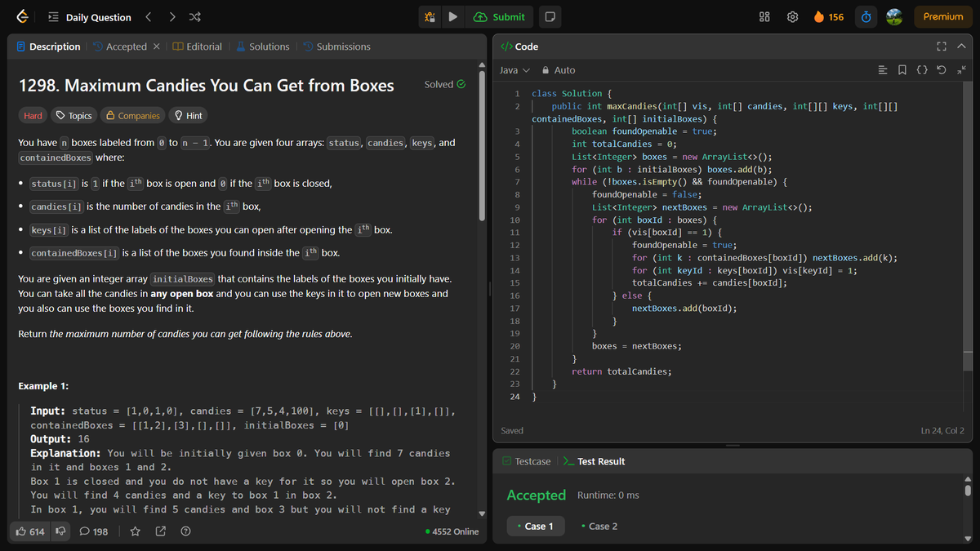Collapse the Code panel with the chevron
Viewport: 980px width, 551px height.
tap(961, 47)
